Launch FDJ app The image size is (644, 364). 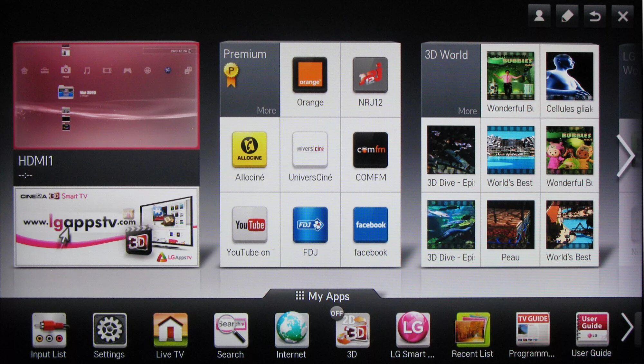[310, 226]
